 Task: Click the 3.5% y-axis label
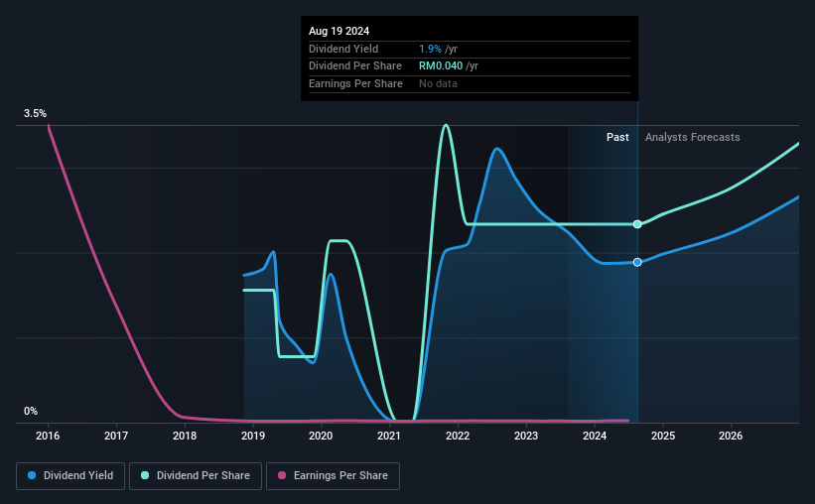click(35, 113)
